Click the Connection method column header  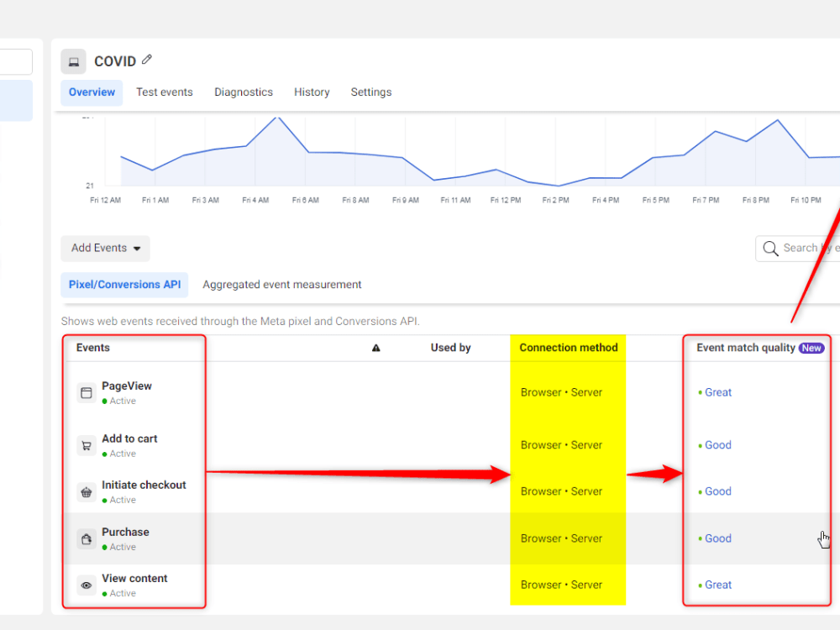(569, 348)
